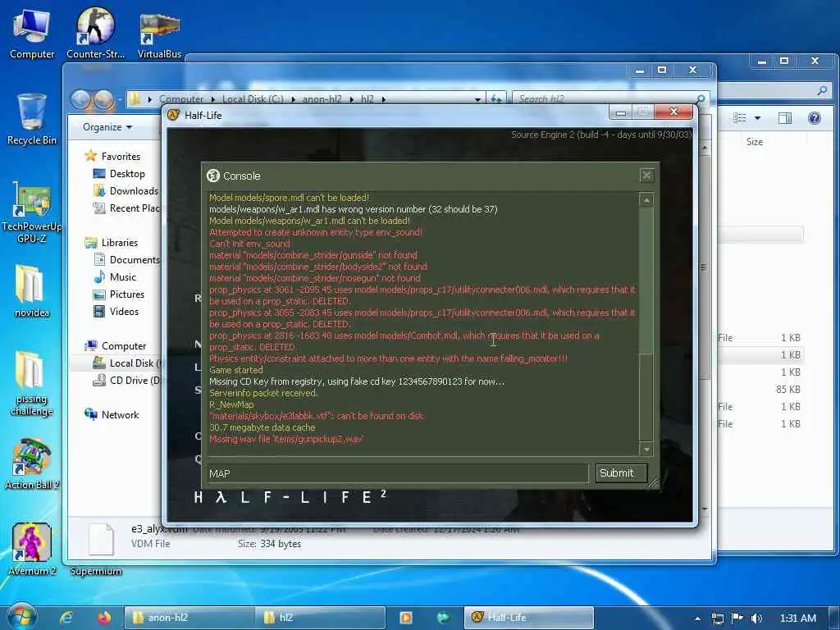Open the Organize menu in Explorer
Image resolution: width=840 pixels, height=630 pixels.
107,127
